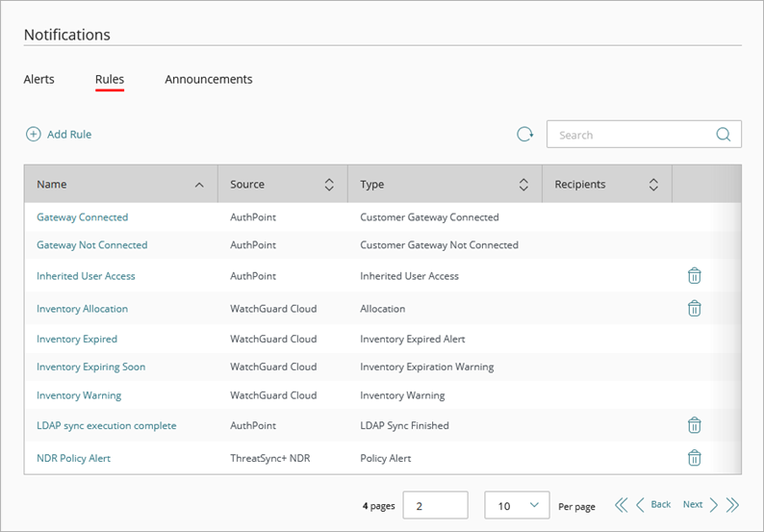Refresh the rules list
Viewport: 764px width, 532px height.
pyautogui.click(x=524, y=135)
